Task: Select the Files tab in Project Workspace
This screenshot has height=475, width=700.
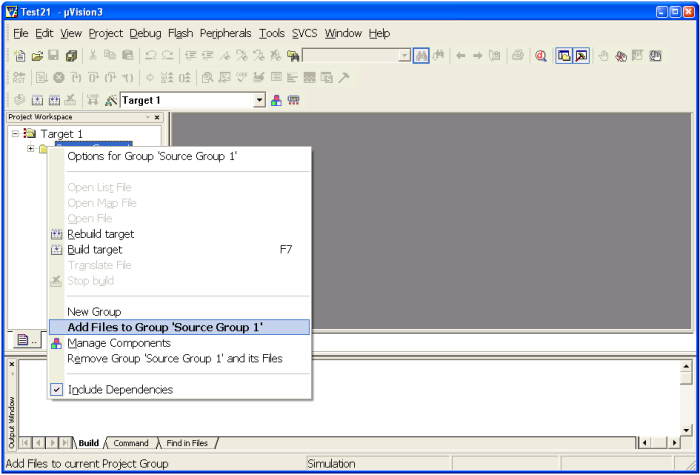Action: [26, 341]
